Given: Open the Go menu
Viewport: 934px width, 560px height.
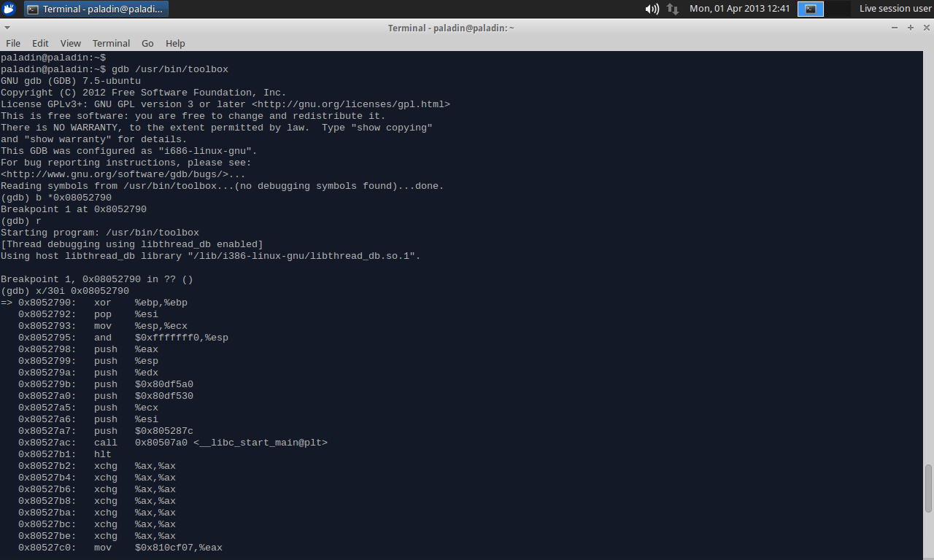Looking at the screenshot, I should click(147, 43).
